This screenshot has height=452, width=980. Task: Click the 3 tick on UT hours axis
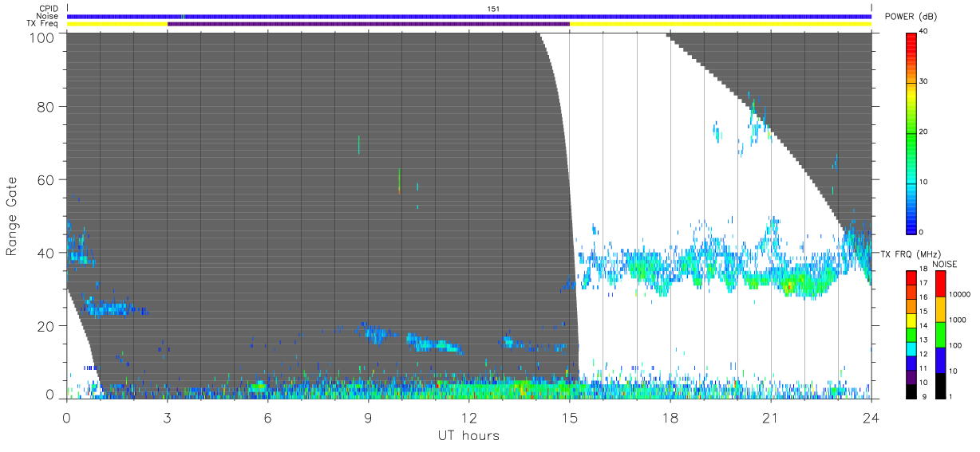[168, 417]
